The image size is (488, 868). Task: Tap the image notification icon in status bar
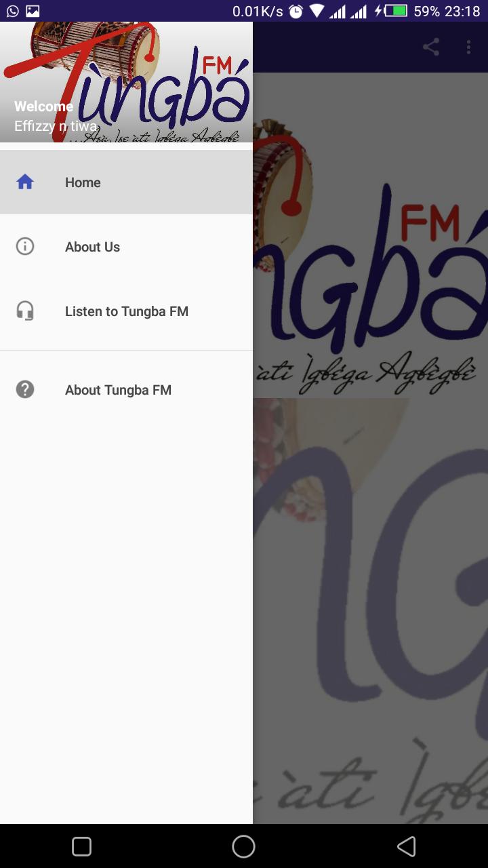click(33, 11)
